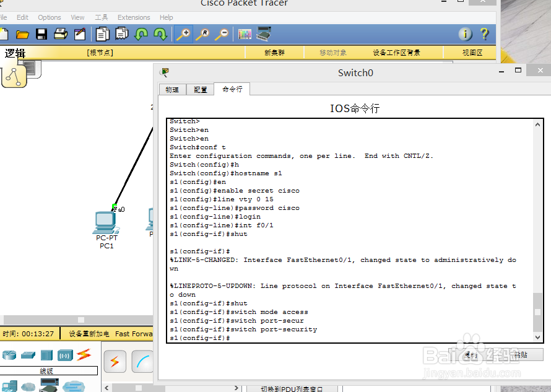This screenshot has height=392, width=551.
Task: Select the logical workspace topology icon
Action: pyautogui.click(x=14, y=76)
